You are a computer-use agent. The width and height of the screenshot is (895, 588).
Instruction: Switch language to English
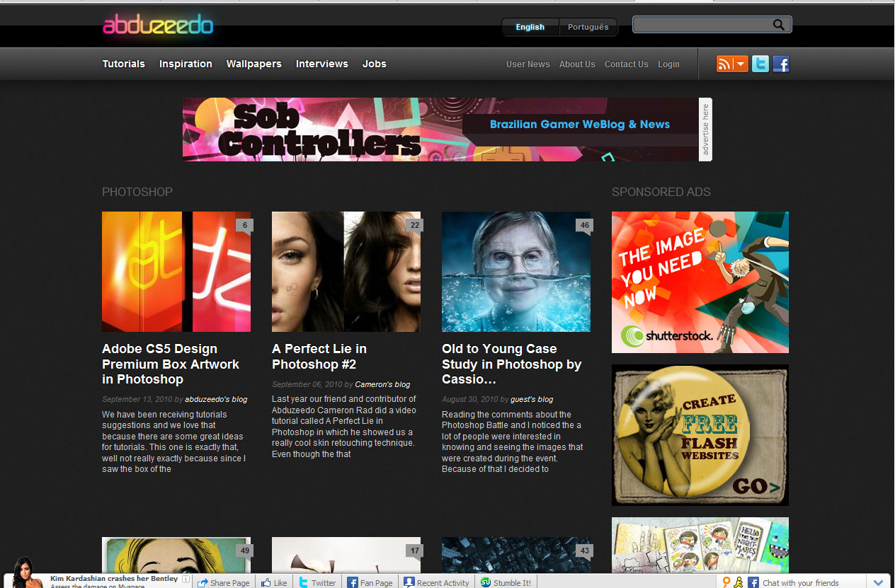(530, 27)
